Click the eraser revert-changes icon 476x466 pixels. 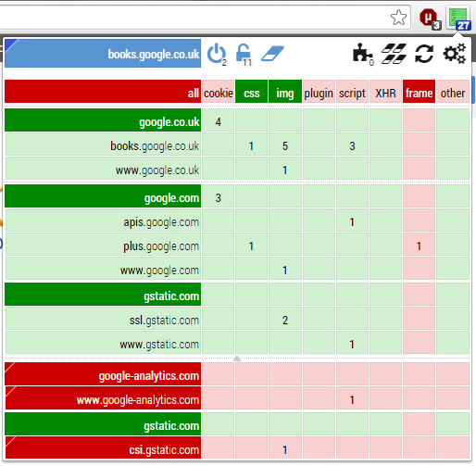click(272, 54)
